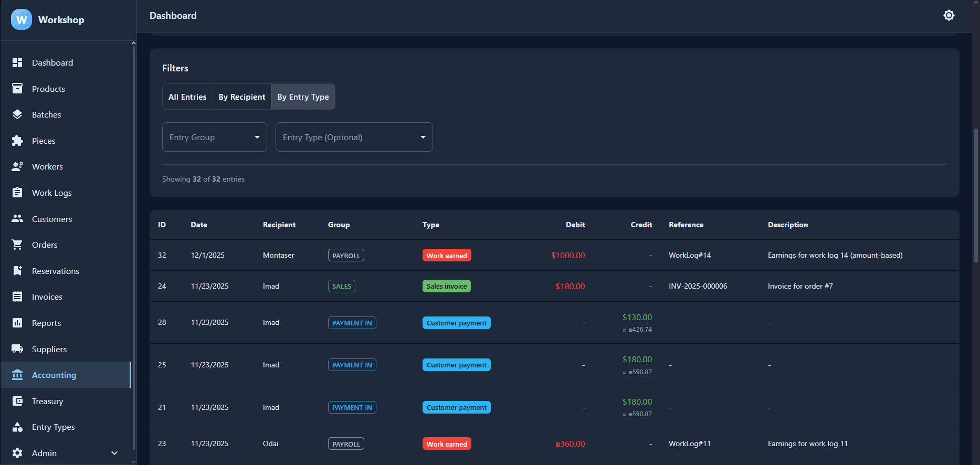Open Customers via its group icon

click(17, 219)
